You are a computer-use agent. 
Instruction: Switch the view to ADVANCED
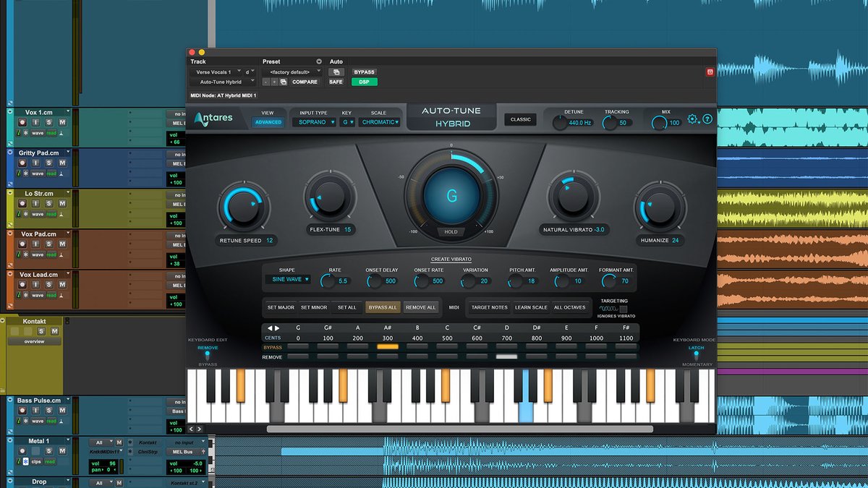tap(268, 122)
